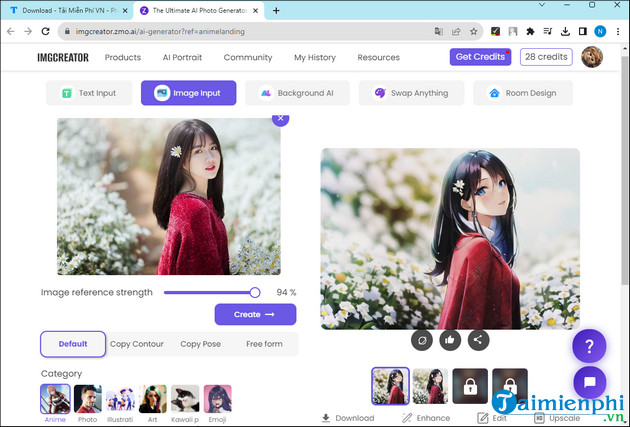Bookmark the page with the star icon
Screen dimensions: 630x427
point(474,31)
